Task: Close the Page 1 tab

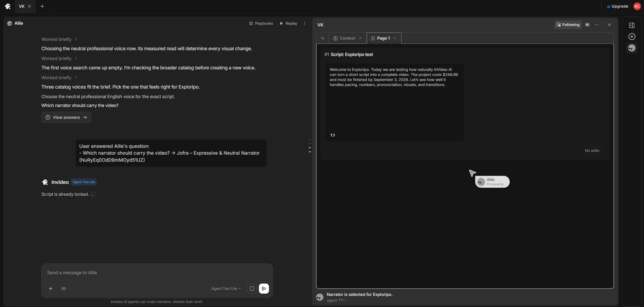Action: 395,38
